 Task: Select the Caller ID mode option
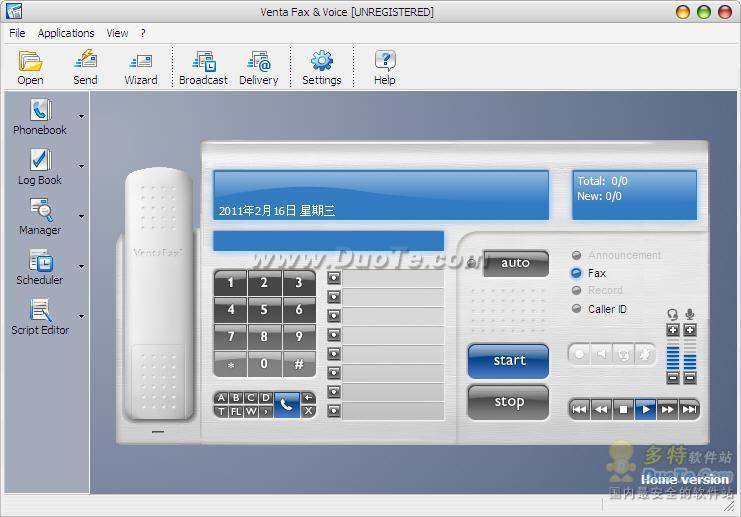click(577, 309)
